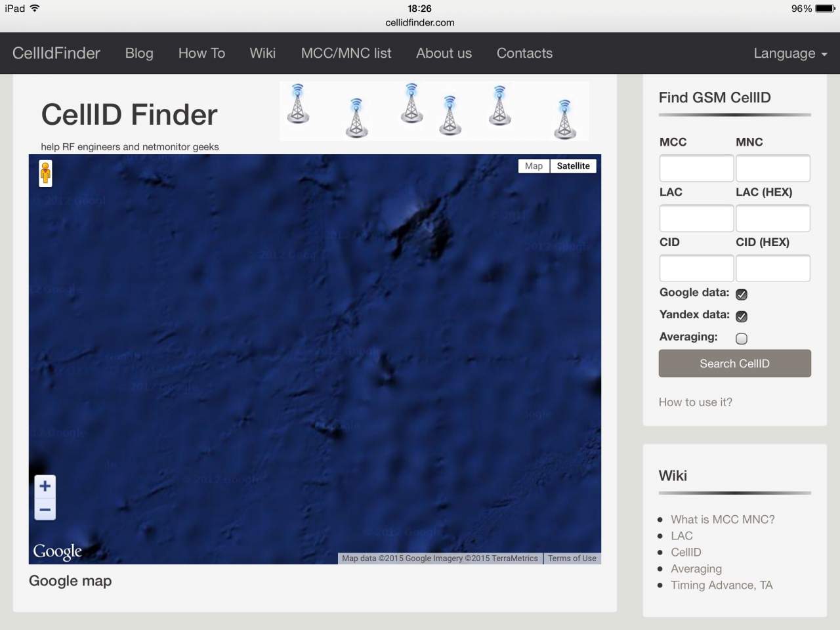The width and height of the screenshot is (840, 630).
Task: Open the 'Timing Advance, TA' wiki link
Action: [x=722, y=585]
